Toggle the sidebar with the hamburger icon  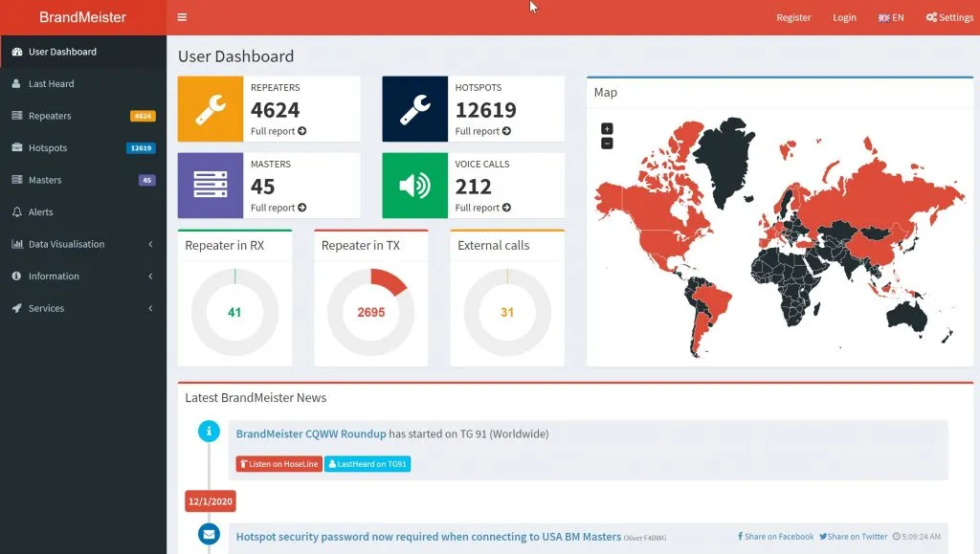tap(182, 17)
